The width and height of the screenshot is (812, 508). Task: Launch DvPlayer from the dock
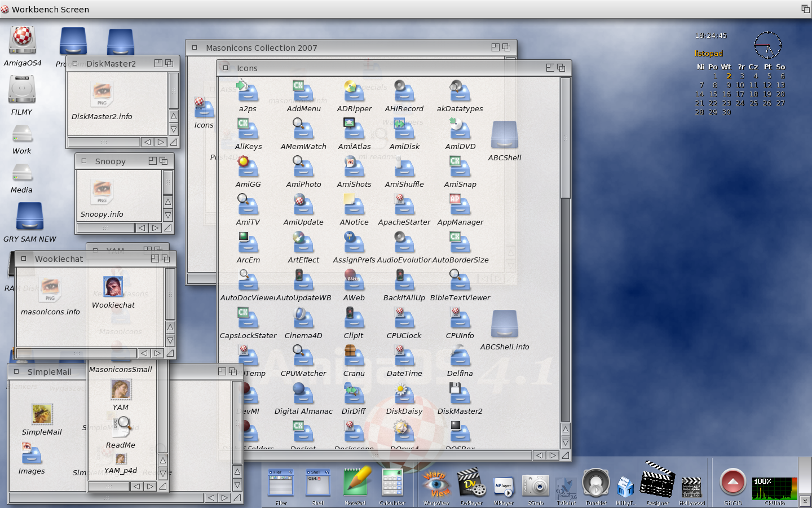[471, 484]
